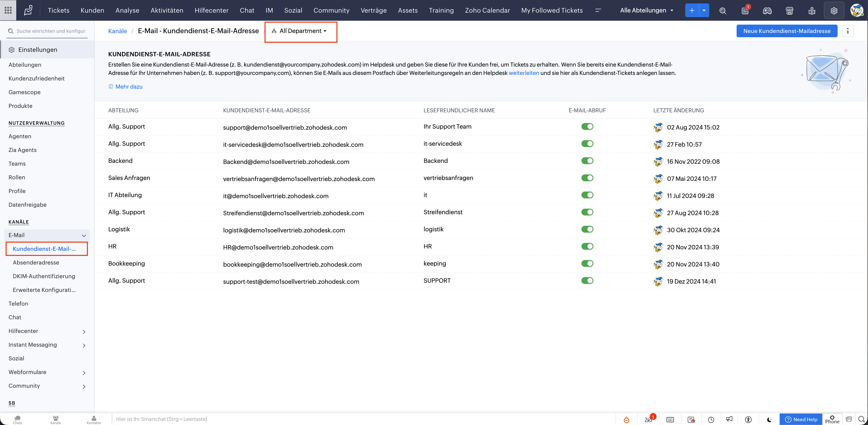Open the app launcher grid icon

8,10
